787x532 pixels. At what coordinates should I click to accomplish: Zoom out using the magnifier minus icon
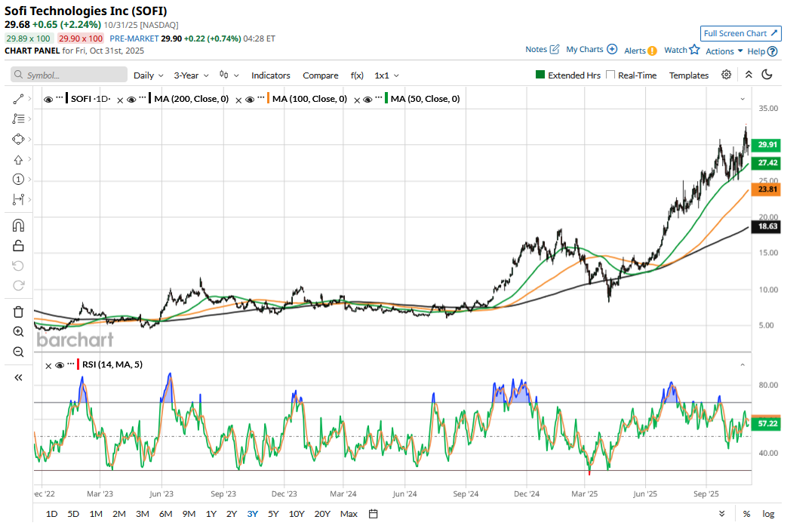(x=18, y=352)
